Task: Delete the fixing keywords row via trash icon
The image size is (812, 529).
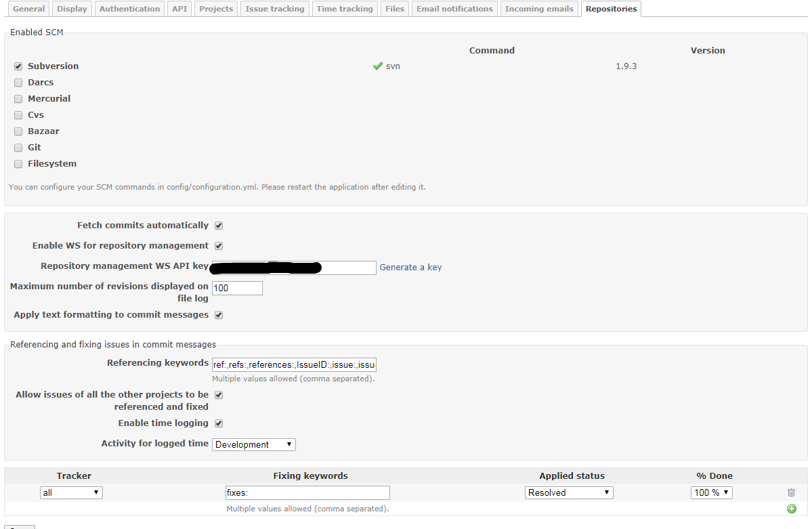Action: coord(791,493)
